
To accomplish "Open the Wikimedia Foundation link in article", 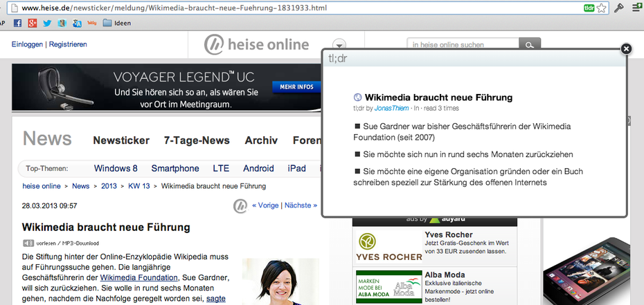I will [138, 277].
